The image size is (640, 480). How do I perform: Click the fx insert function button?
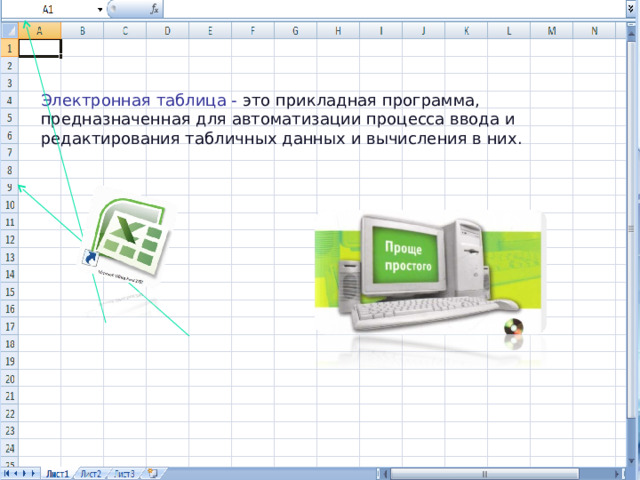(154, 9)
